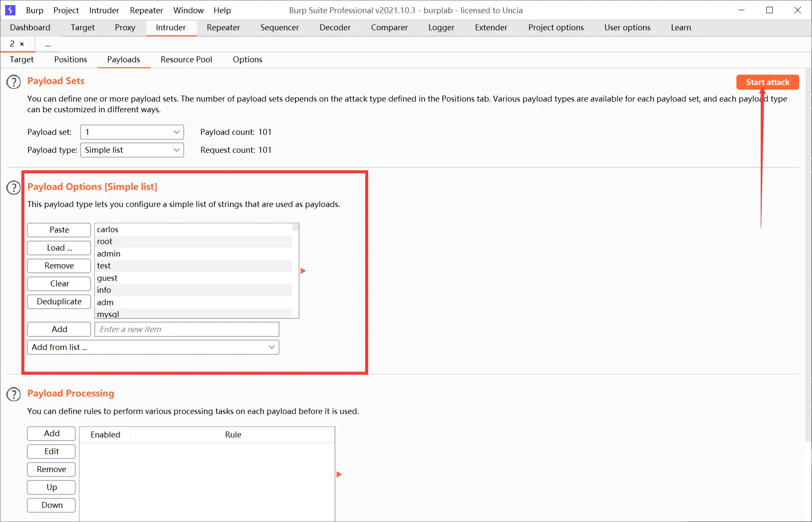The height and width of the screenshot is (522, 812).
Task: Select the guest payload entry
Action: (x=193, y=278)
